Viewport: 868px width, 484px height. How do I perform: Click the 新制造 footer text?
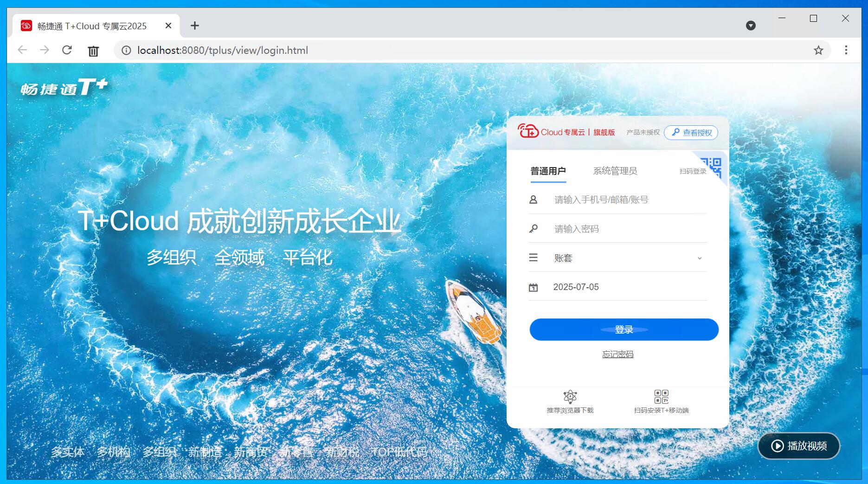point(205,452)
